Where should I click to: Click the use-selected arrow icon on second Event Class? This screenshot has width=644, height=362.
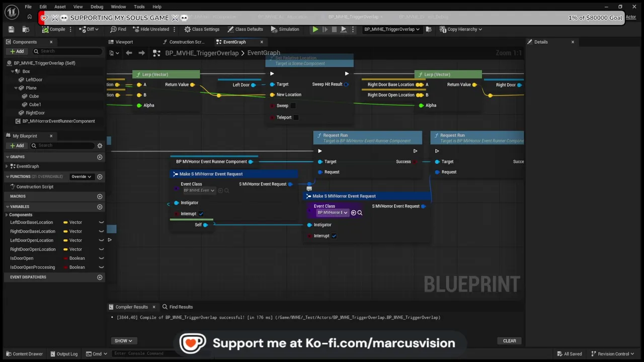353,213
